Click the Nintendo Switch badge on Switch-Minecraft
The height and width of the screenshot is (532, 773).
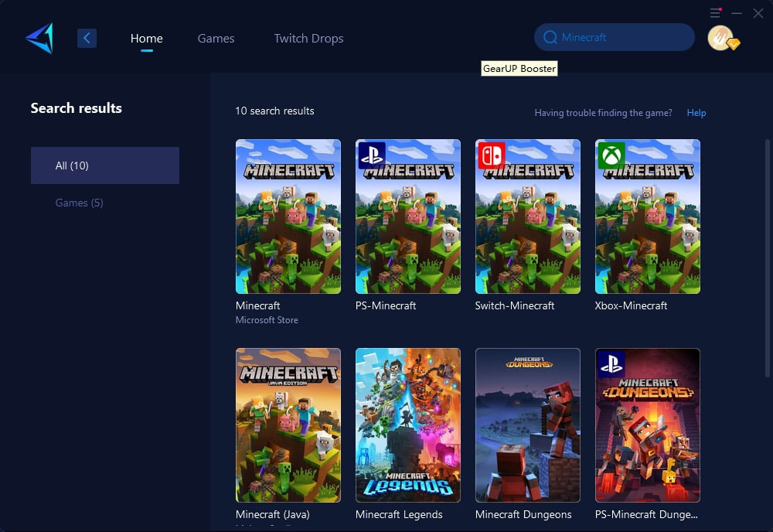[x=492, y=155]
